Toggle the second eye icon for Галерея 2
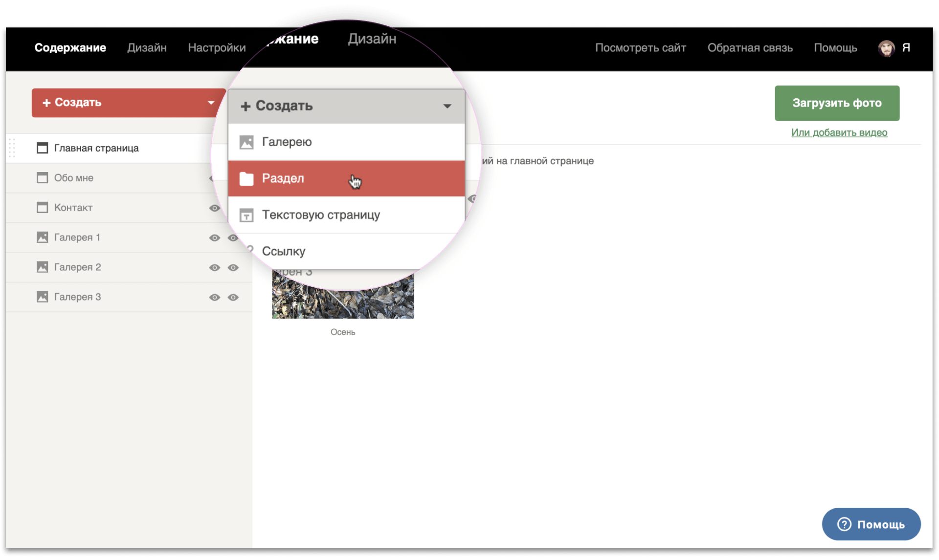The image size is (939, 560). (x=233, y=268)
